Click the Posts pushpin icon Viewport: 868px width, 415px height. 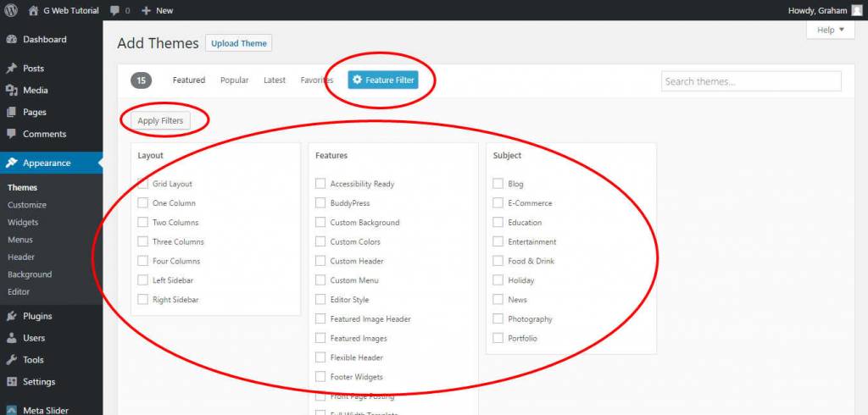(x=11, y=69)
